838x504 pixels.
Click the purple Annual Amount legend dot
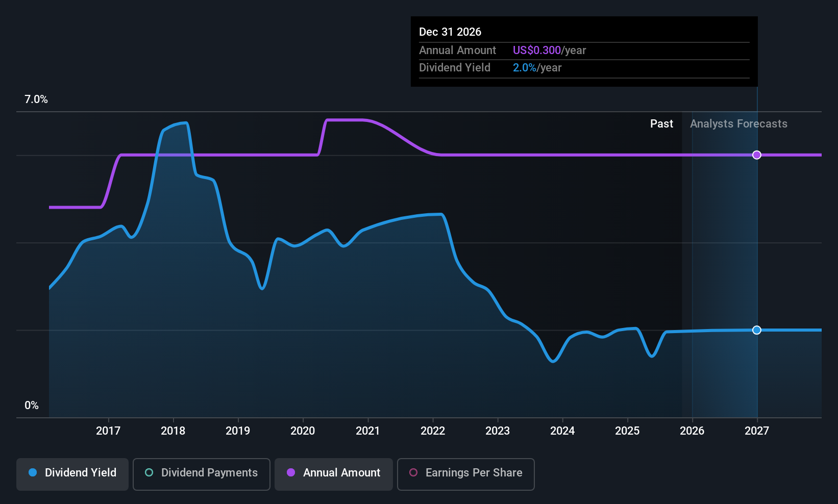pos(291,473)
